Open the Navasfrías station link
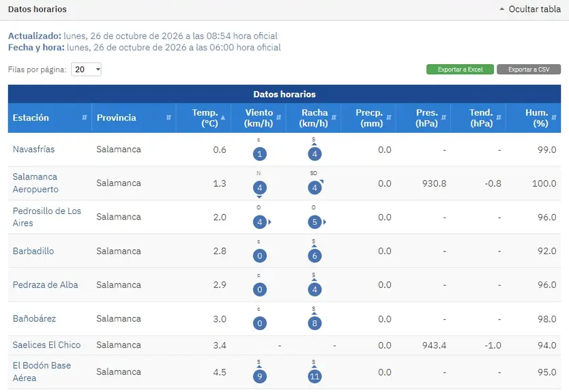Screen dimensions: 569x392 pos(33,149)
